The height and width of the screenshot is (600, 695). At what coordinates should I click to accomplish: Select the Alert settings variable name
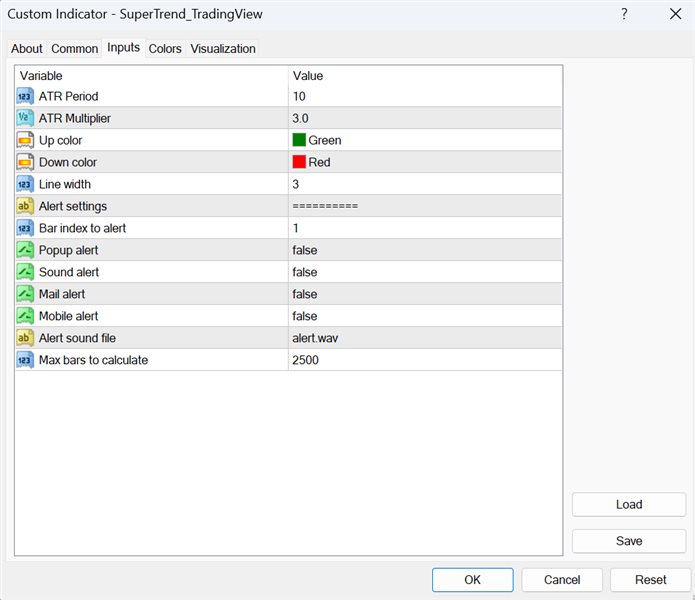click(x=73, y=206)
